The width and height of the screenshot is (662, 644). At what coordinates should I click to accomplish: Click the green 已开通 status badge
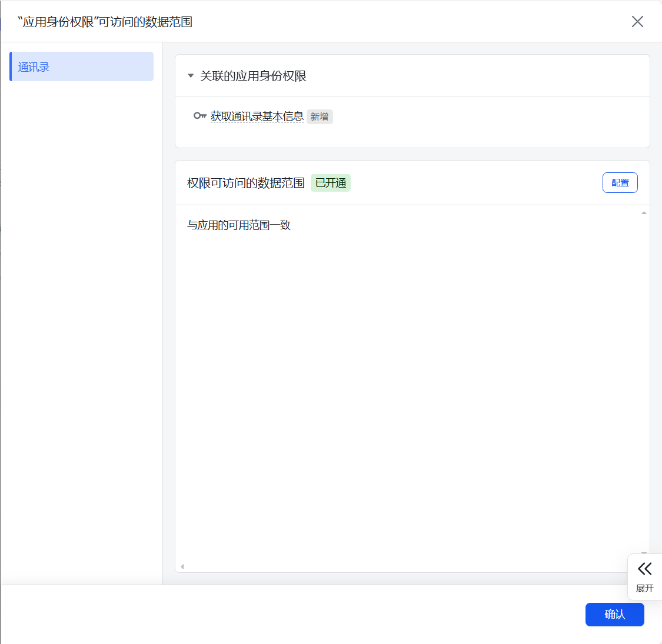click(331, 183)
